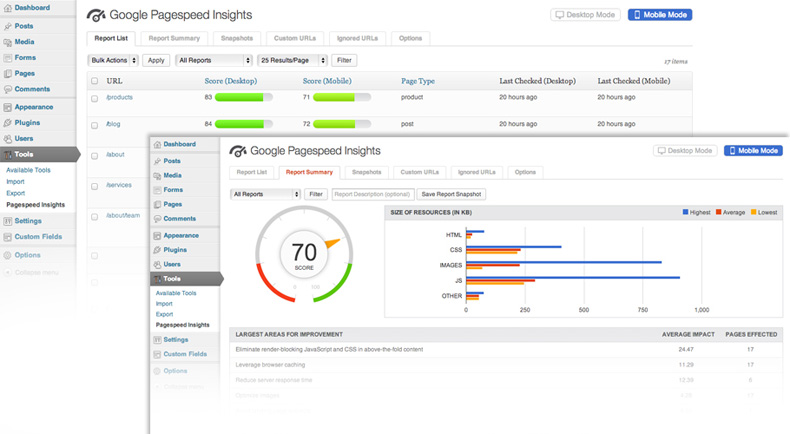
Task: Sort by Page Type column header
Action: tap(418, 81)
